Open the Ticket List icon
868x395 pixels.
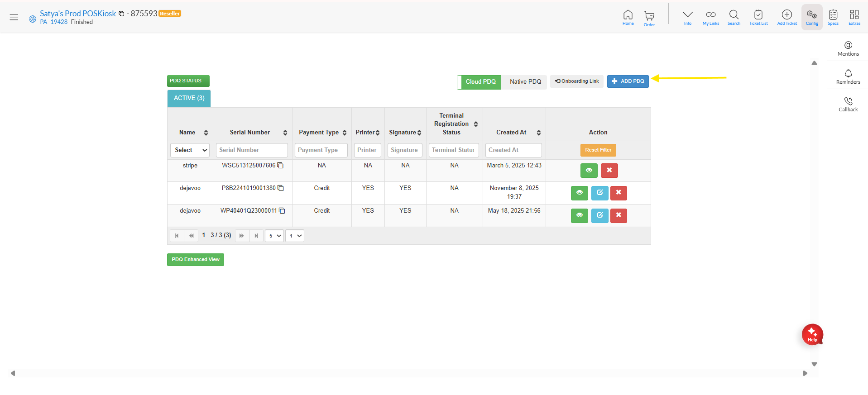(758, 17)
